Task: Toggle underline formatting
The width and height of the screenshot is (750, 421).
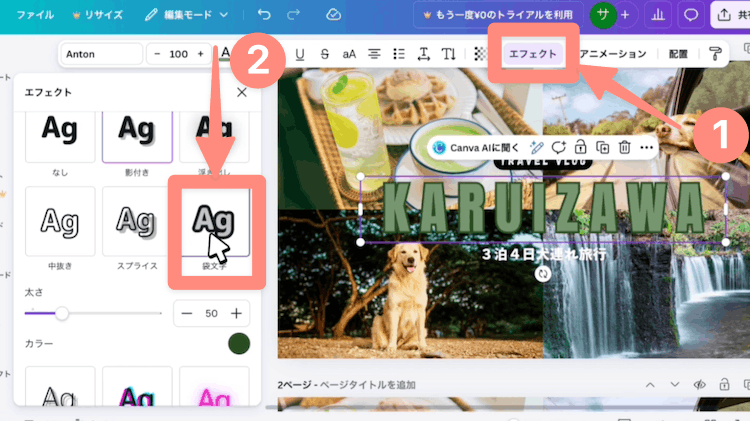Action: (x=300, y=54)
